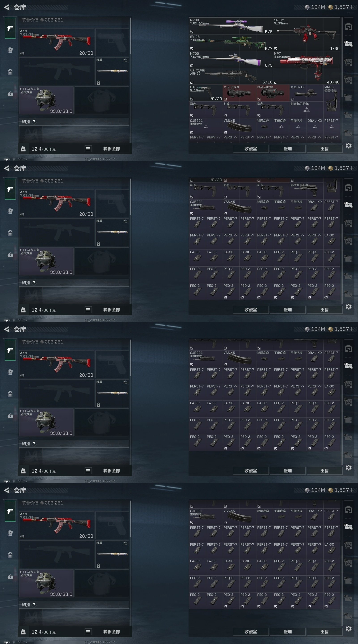Select the M700 rifle with purple scope
Screen dimensions: 358x644
click(x=231, y=26)
